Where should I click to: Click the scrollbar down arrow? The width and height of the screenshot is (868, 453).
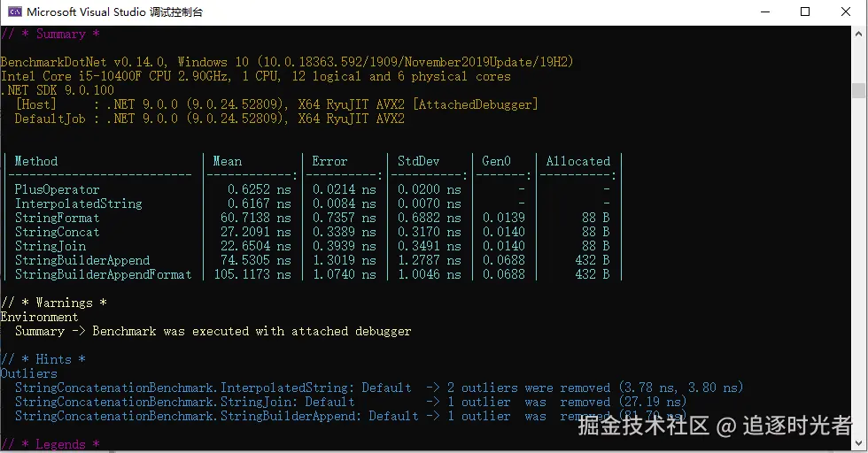[858, 443]
